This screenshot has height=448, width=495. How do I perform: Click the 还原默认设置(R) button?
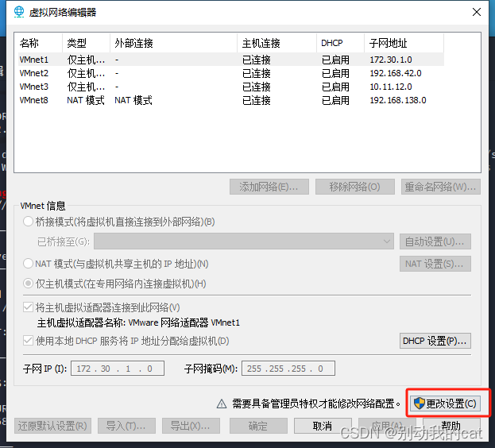coord(52,426)
